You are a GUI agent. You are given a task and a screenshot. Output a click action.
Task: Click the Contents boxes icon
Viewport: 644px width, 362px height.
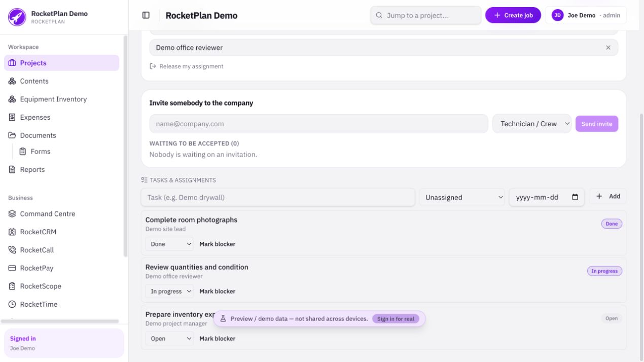[x=12, y=81]
